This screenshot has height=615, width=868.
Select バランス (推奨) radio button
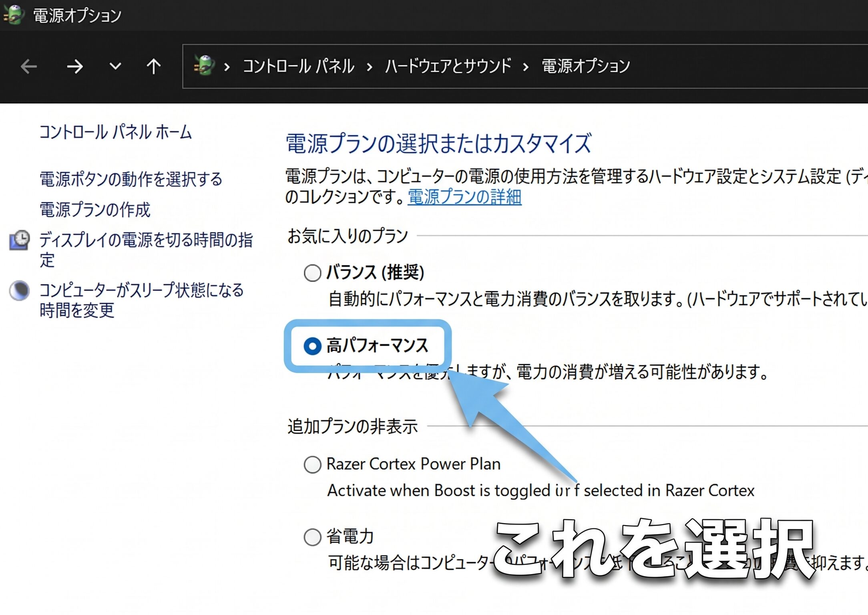click(312, 273)
